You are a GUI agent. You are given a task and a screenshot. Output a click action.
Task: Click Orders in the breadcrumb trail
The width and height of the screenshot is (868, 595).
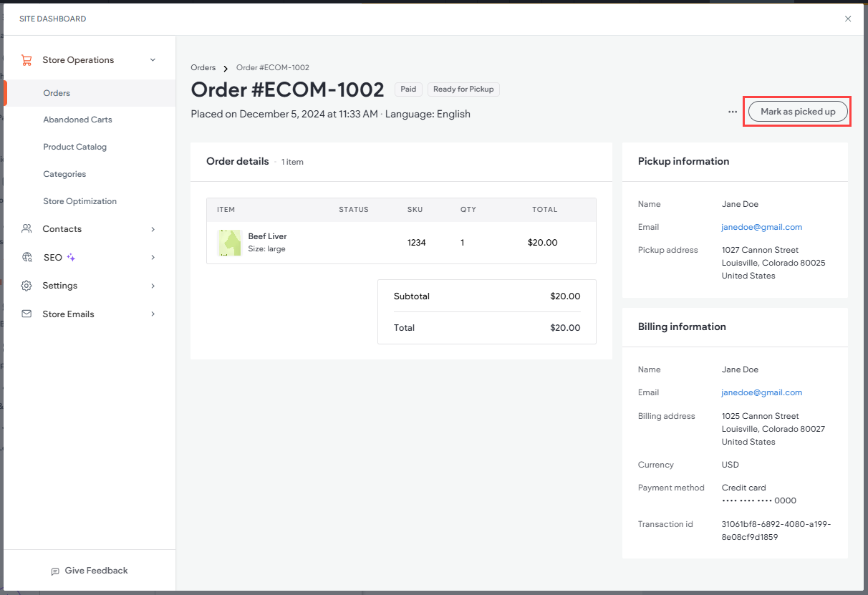point(203,67)
